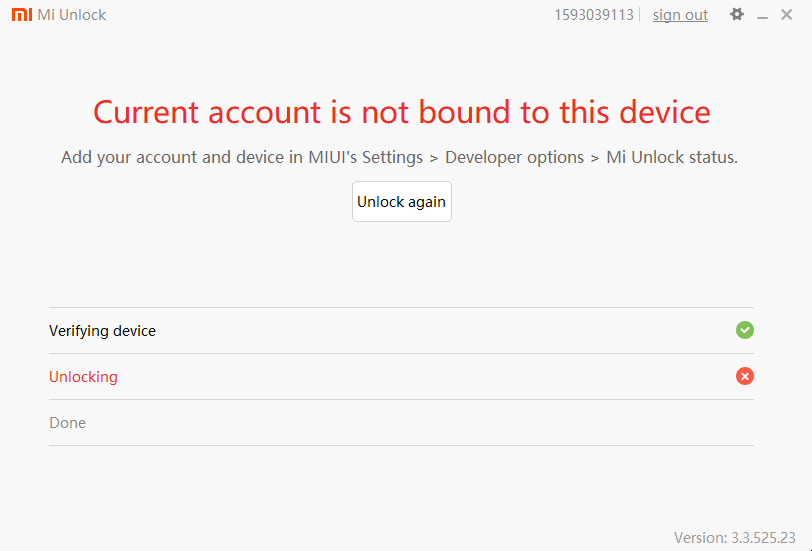Screen dimensions: 812x551
Task: Select the Done step label
Action: pos(67,423)
